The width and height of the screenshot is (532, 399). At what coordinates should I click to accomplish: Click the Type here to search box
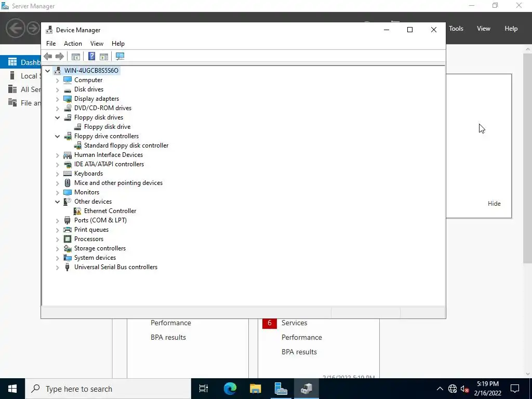108,389
